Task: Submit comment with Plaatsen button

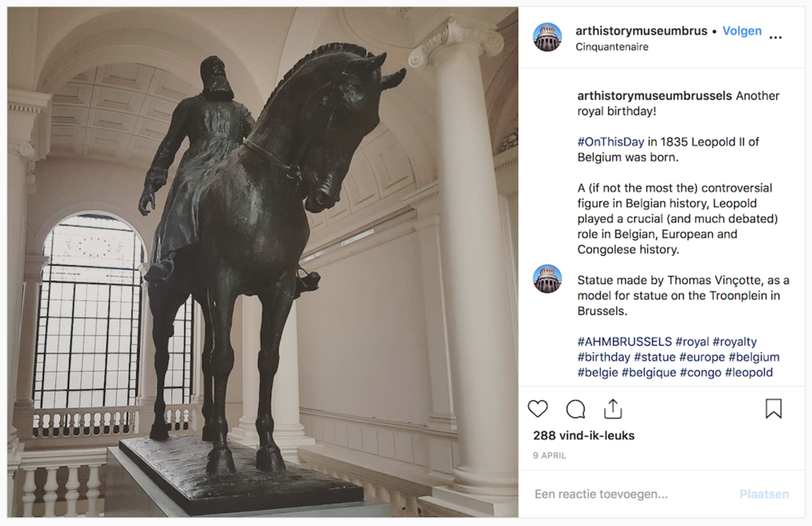Action: (x=764, y=494)
